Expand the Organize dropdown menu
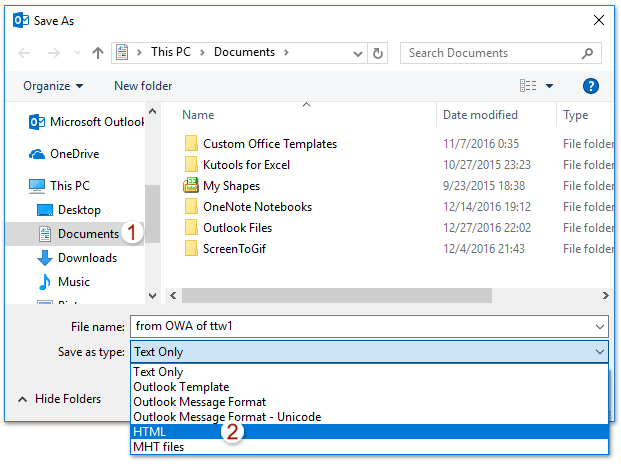The width and height of the screenshot is (621, 464). [x=53, y=86]
